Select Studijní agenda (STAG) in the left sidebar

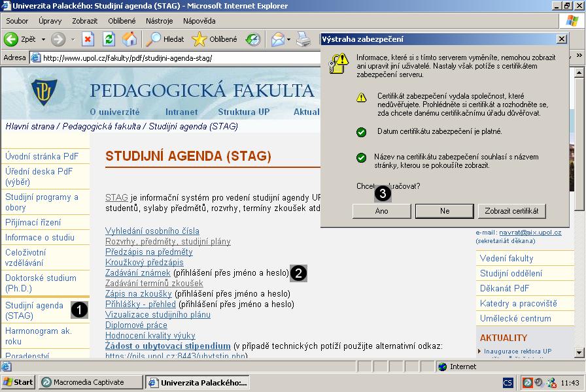pos(35,310)
